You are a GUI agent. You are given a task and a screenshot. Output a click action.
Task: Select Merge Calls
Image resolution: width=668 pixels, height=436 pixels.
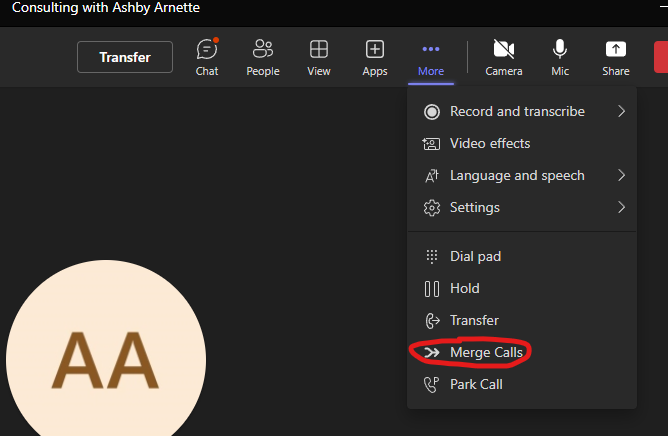pyautogui.click(x=522, y=352)
